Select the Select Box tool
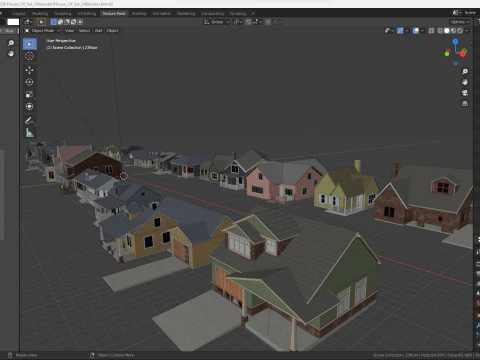Screen dimensions: 480x360 pos(30,44)
